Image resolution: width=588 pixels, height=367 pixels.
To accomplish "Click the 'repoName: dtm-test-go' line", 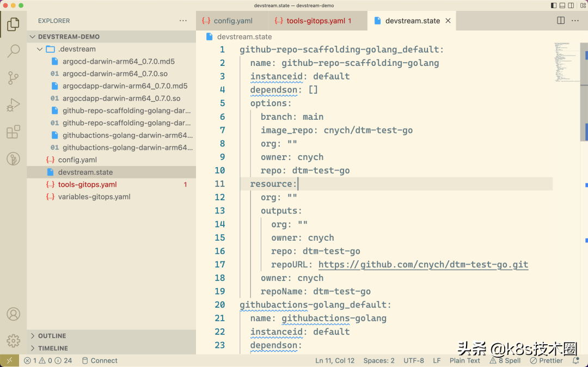I will click(x=316, y=292).
